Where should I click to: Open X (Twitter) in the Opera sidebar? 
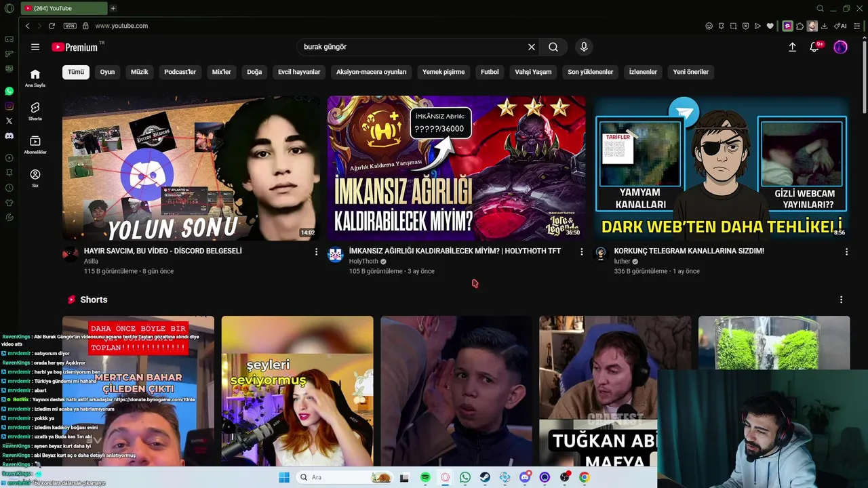(x=9, y=121)
